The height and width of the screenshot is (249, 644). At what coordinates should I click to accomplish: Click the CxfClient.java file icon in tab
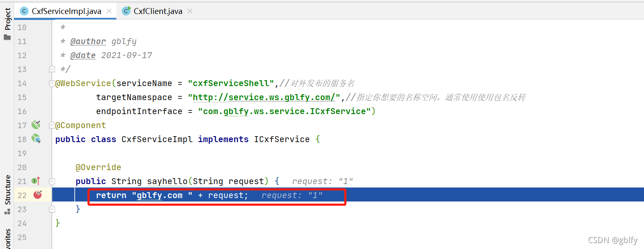pyautogui.click(x=126, y=11)
